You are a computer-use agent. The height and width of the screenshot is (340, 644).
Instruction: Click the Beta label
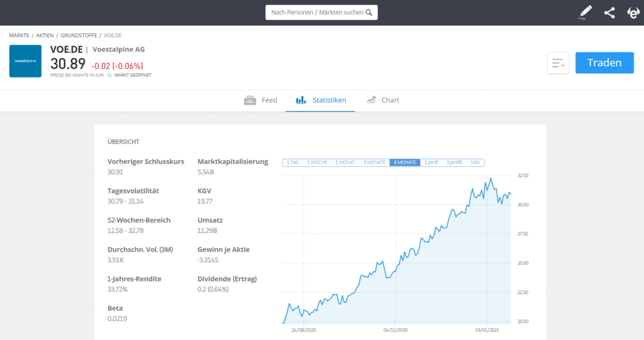pyautogui.click(x=115, y=308)
